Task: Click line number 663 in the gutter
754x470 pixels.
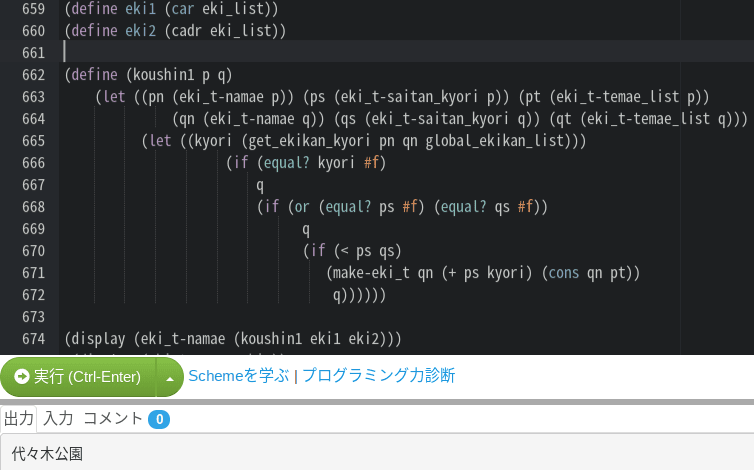Action: [33, 97]
